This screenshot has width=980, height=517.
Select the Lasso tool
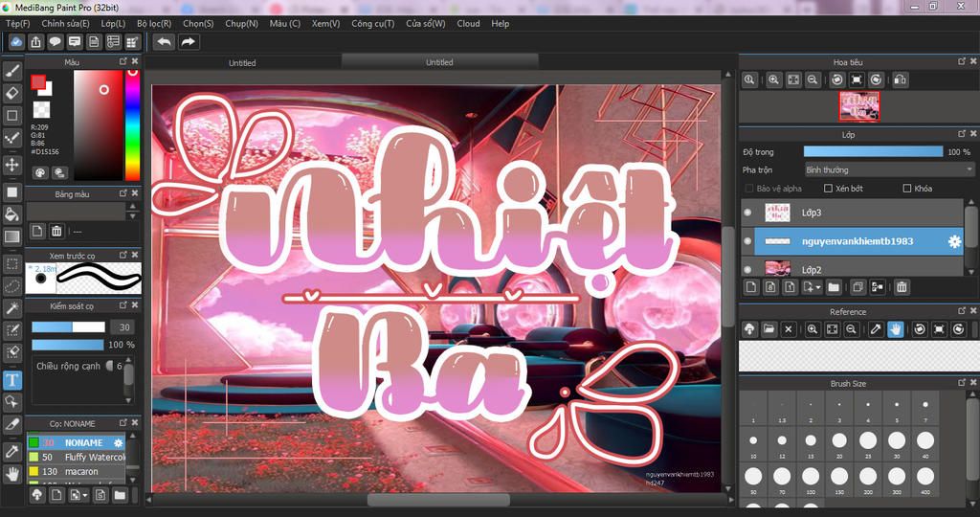[11, 285]
